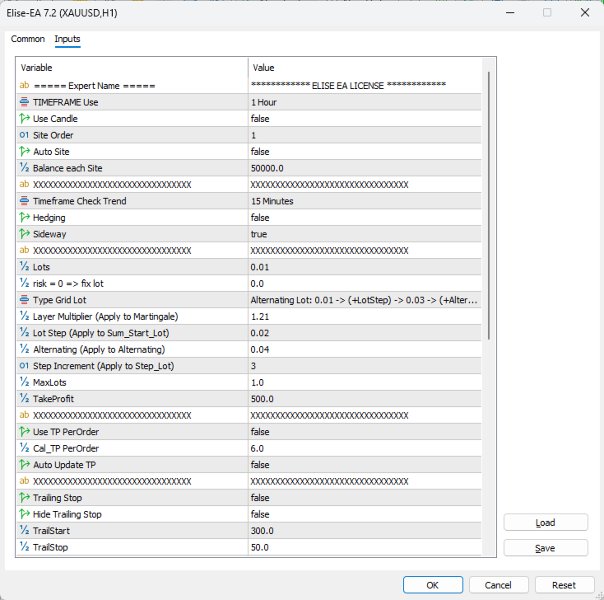The image size is (604, 600).
Task: Click the TIMEFRAME Use enum icon
Action: [x=24, y=102]
